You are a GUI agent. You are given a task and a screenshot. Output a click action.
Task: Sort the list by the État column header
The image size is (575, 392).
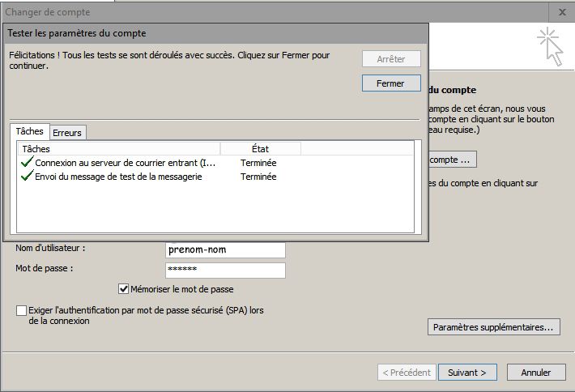260,149
